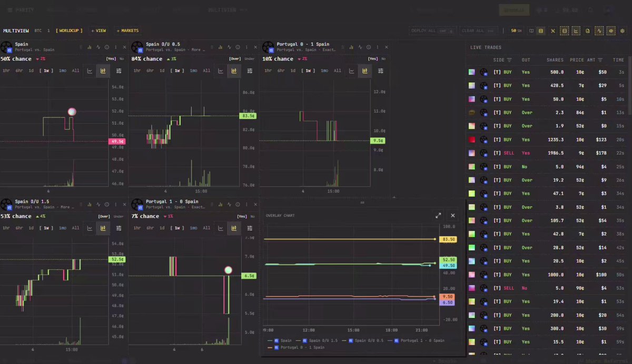
Task: Switch Spain O/U 0.5 chart to candlestick view
Action: [x=234, y=71]
